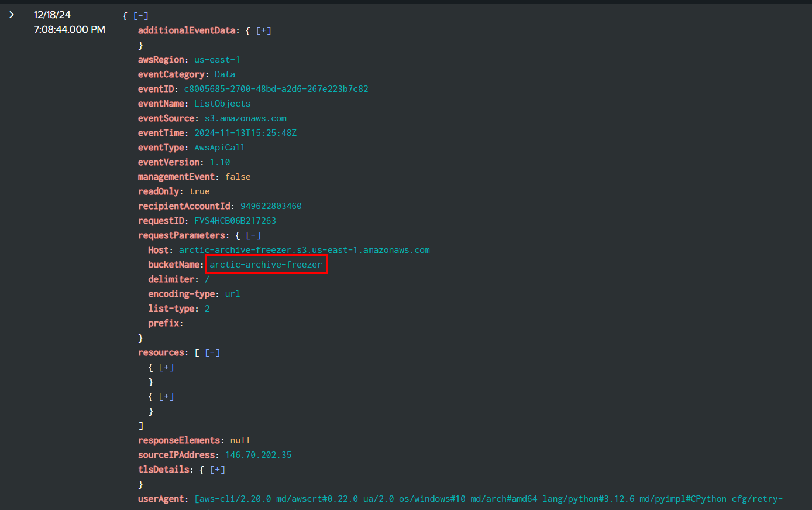Expand the tlsDetails object
This screenshot has width=812, height=510.
217,470
